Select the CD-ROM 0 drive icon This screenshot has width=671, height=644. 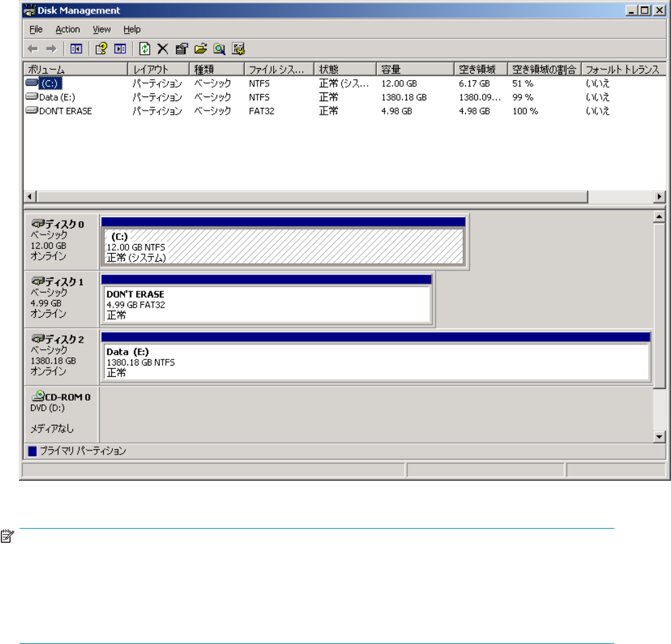[x=38, y=397]
